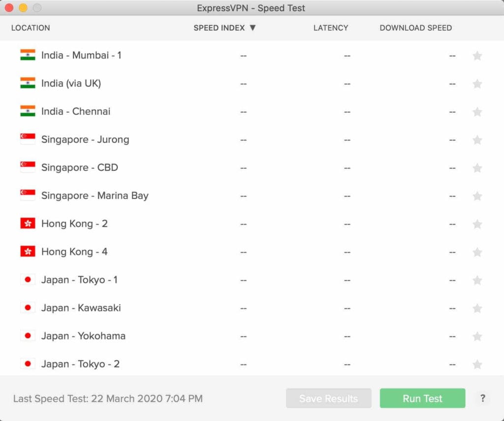Favorite Japan - Yokohama with its star

pyautogui.click(x=477, y=336)
